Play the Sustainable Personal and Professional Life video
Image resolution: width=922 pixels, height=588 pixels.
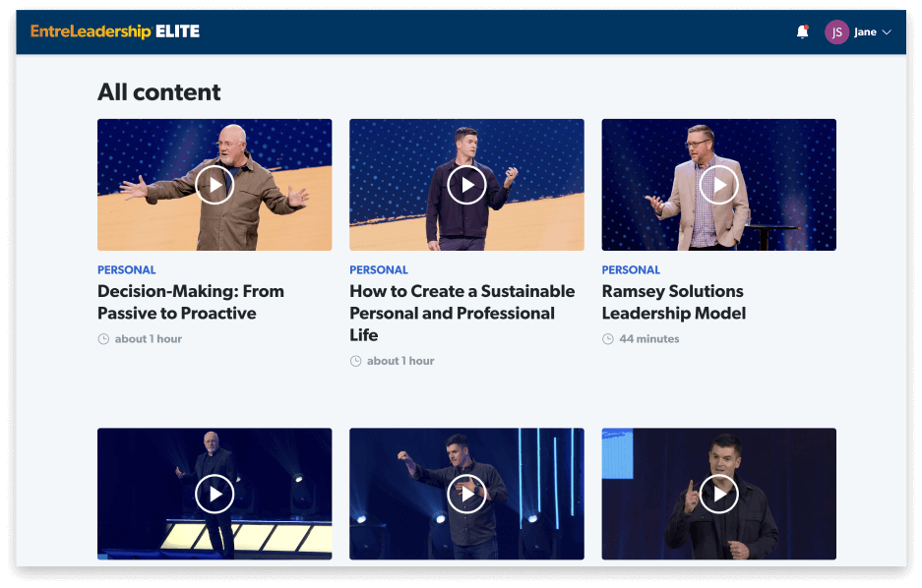click(x=466, y=185)
